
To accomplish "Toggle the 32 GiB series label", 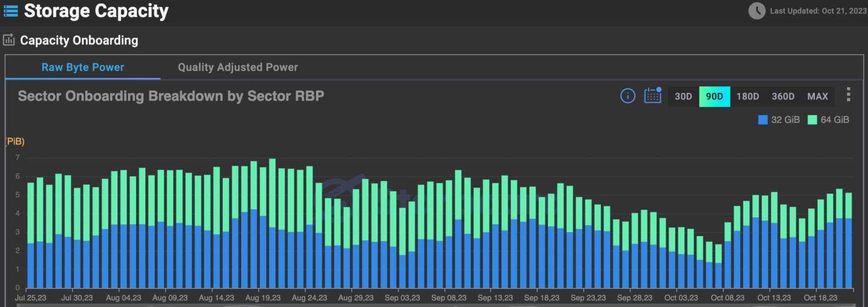I will coord(785,120).
